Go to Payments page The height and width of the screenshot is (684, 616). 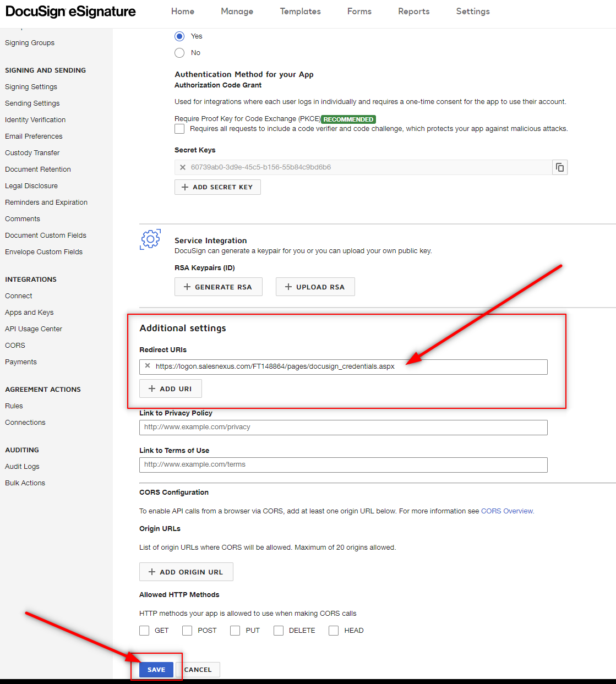(21, 362)
